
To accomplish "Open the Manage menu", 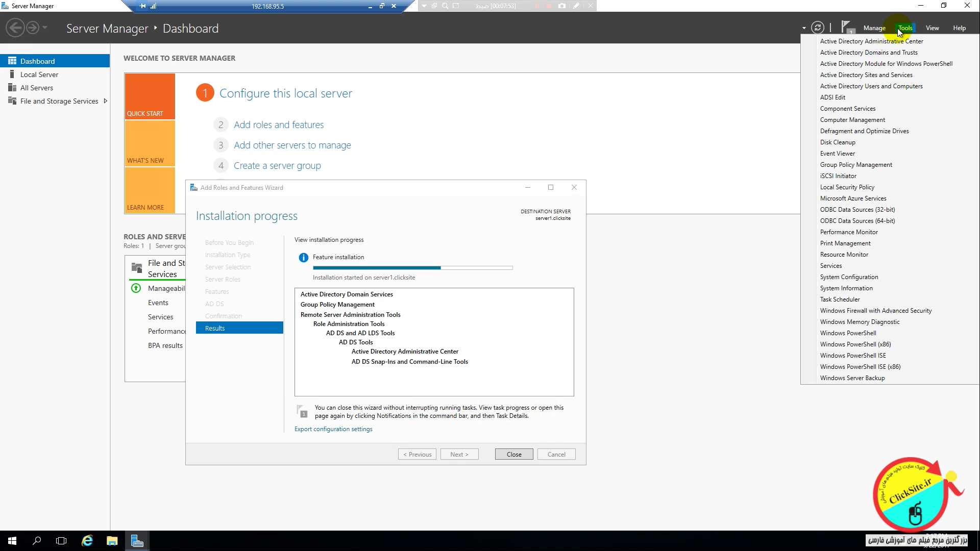I will tap(874, 28).
